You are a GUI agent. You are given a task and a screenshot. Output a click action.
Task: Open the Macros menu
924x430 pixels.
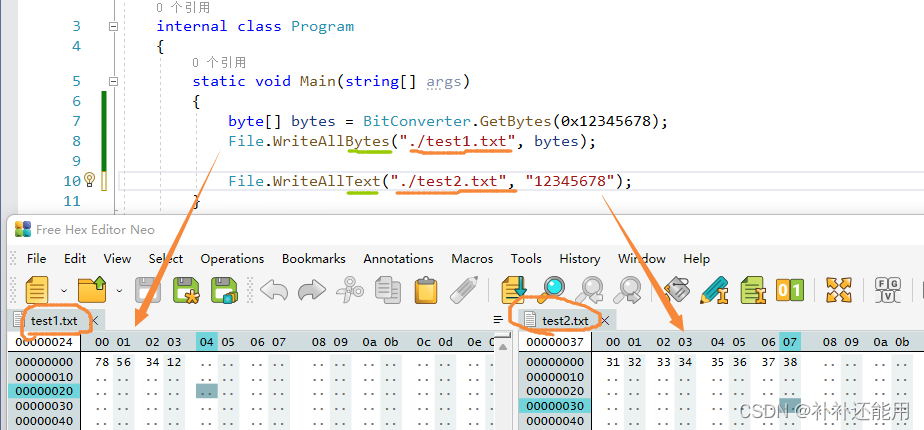[472, 259]
